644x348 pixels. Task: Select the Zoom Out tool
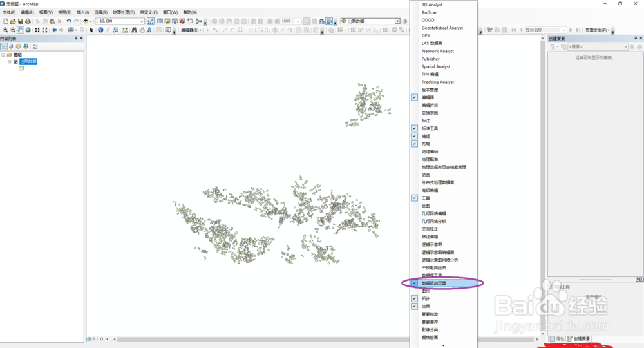13,30
